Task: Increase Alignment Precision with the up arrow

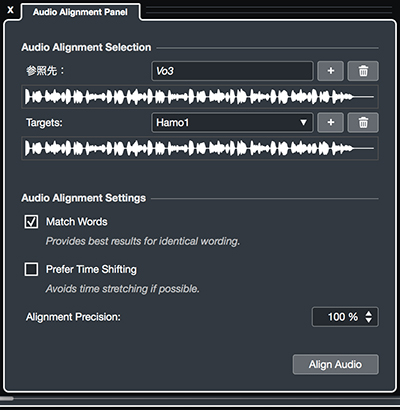Action: pyautogui.click(x=369, y=314)
